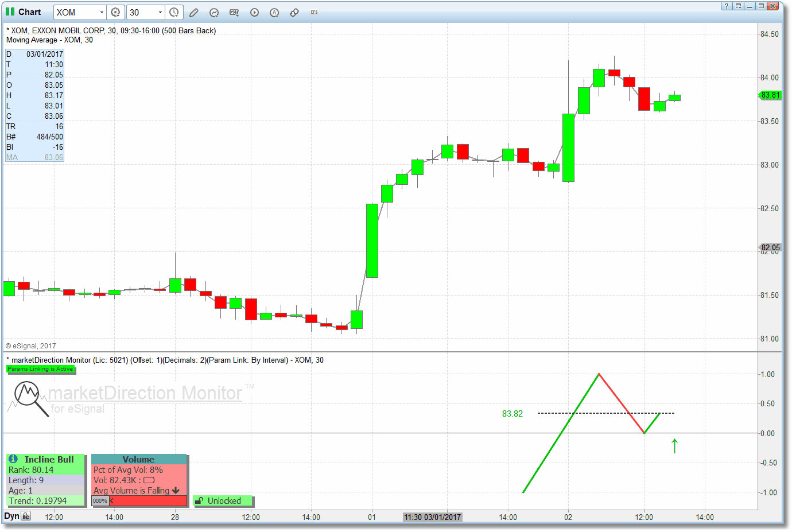Open the symbol settings gear icon

115,12
